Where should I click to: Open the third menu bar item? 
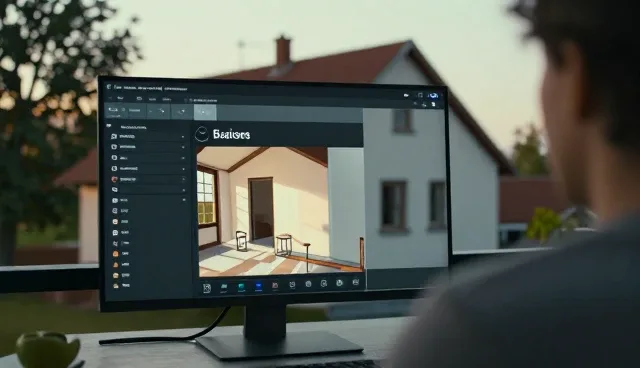click(x=152, y=99)
